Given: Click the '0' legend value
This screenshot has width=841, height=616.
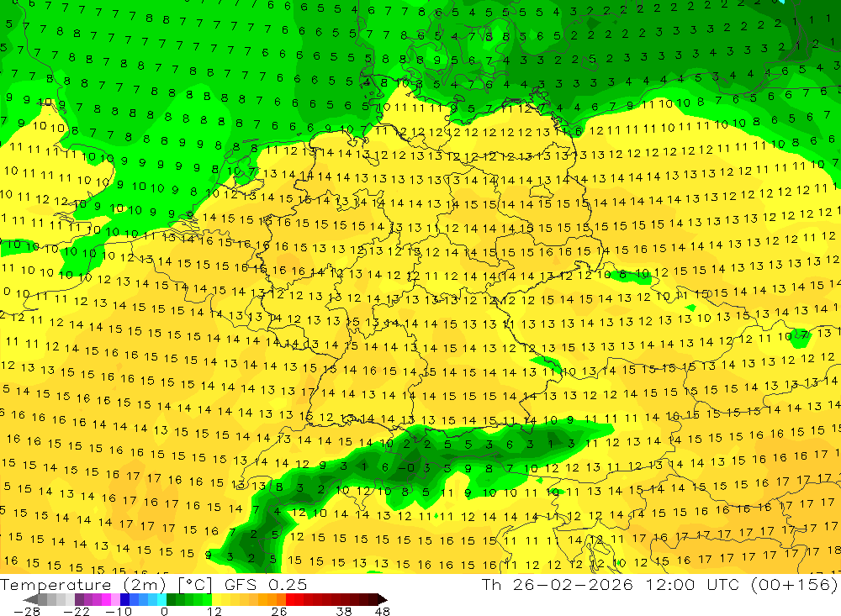Looking at the screenshot, I should [165, 611].
